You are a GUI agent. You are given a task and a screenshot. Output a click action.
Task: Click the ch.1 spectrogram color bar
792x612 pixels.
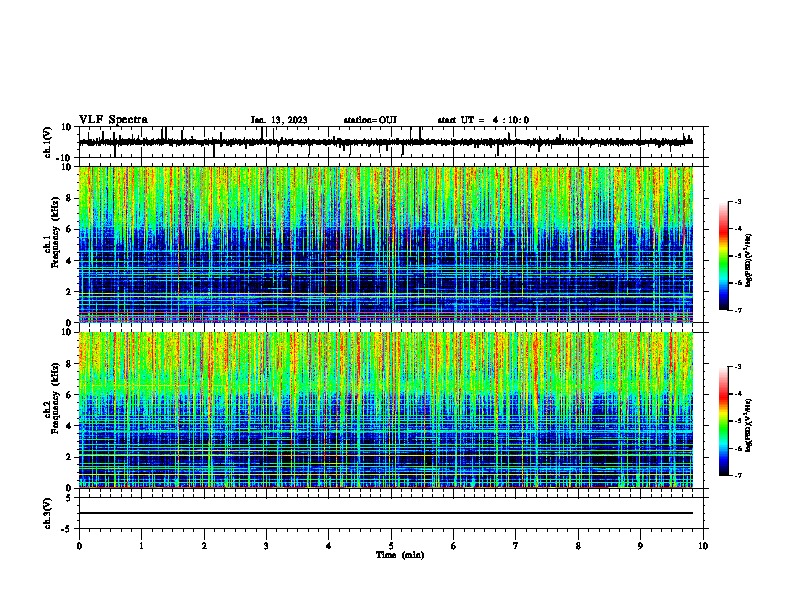[x=724, y=256]
